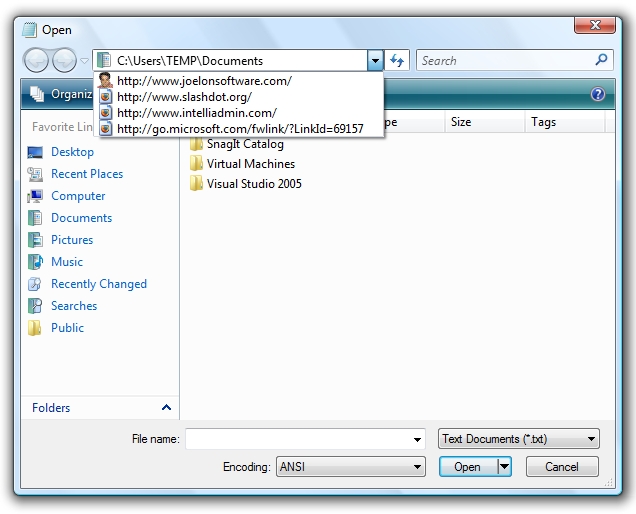This screenshot has height=514, width=636.
Task: Open Desktop in Favorite Links
Action: tap(72, 152)
